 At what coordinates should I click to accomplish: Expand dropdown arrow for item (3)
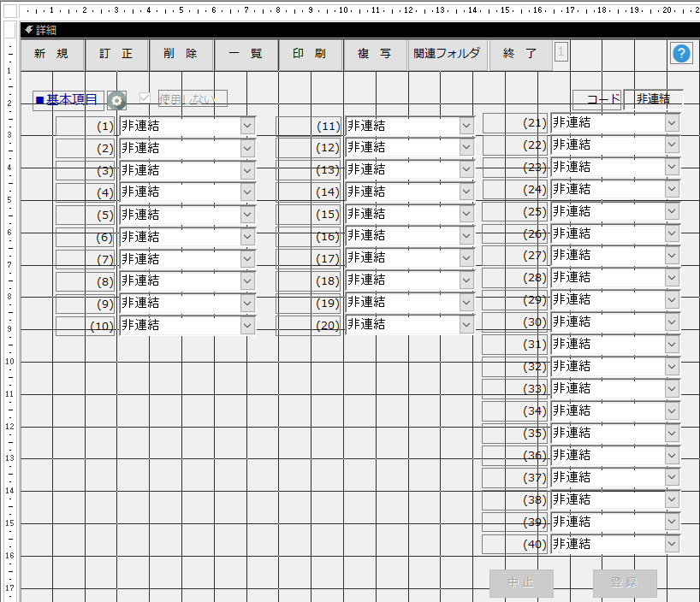tap(247, 170)
